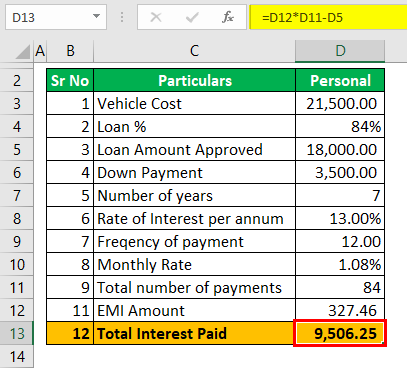Select the 84% value cell
The height and width of the screenshot is (368, 407).
coord(340,127)
